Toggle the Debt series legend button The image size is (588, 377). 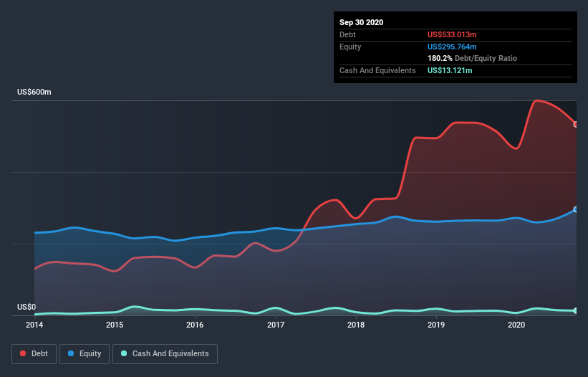(34, 354)
